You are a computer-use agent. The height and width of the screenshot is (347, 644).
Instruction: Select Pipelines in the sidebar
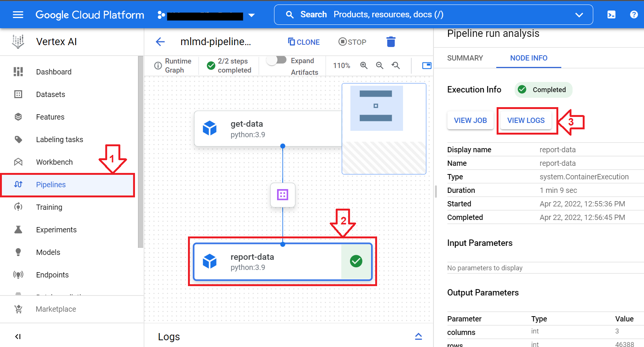tap(68, 185)
